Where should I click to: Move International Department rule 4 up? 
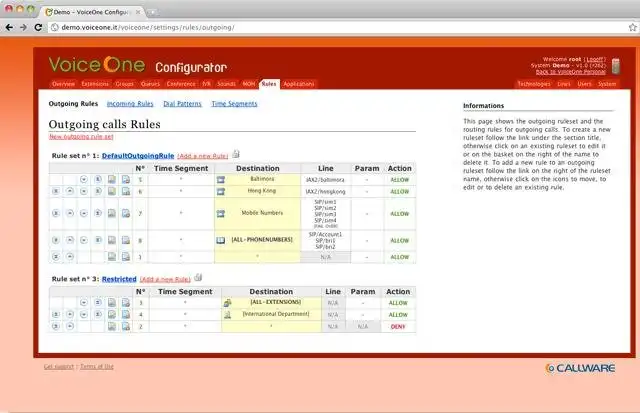click(70, 314)
